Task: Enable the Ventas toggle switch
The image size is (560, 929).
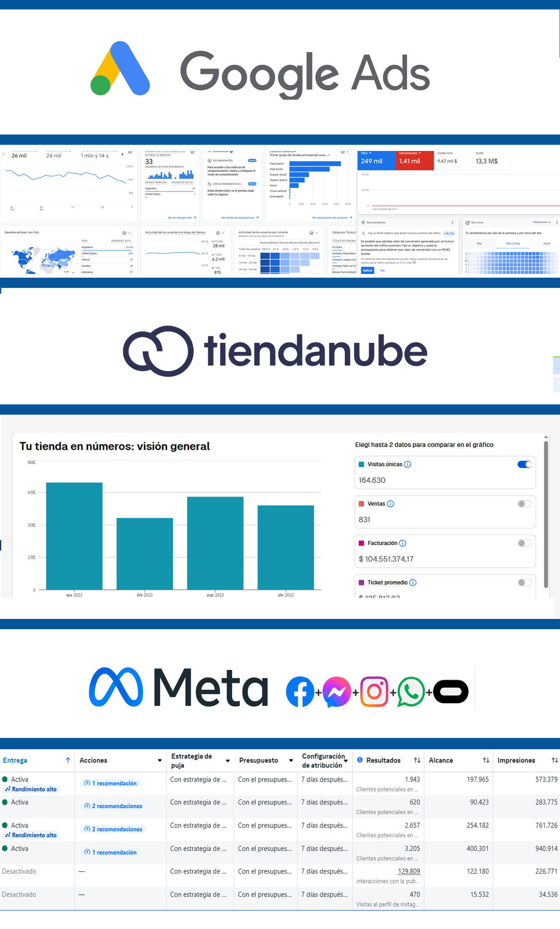Action: 525,504
